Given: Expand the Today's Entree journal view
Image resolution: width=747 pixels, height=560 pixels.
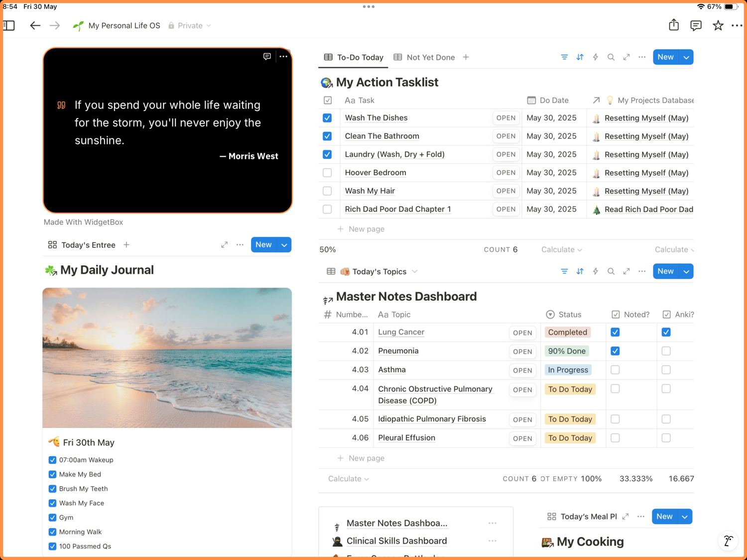Looking at the screenshot, I should coord(225,245).
